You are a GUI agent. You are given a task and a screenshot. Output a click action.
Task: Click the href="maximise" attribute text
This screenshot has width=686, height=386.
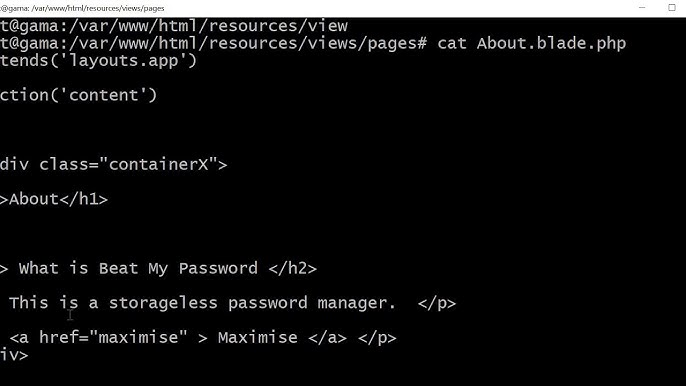point(113,337)
